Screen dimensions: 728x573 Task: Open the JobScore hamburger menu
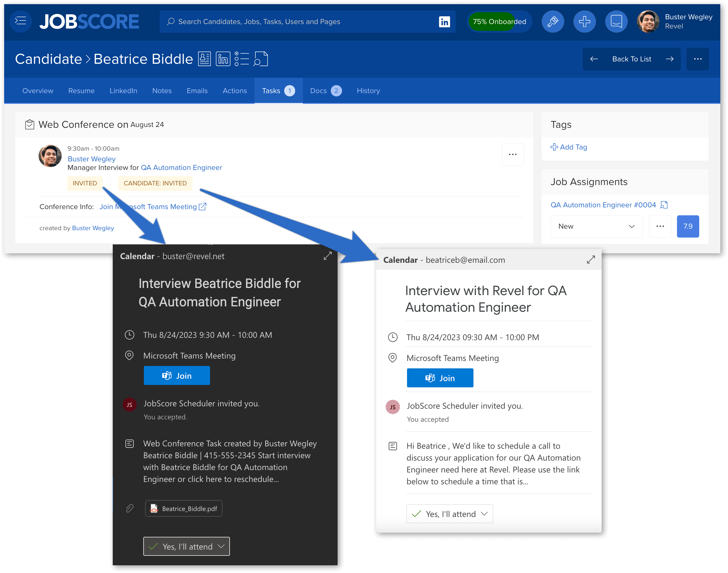pos(21,21)
